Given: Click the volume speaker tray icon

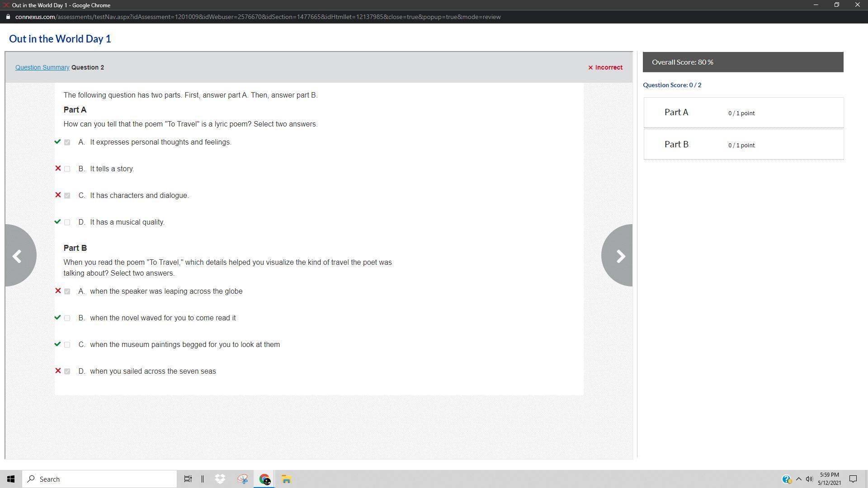Looking at the screenshot, I should coord(809,479).
